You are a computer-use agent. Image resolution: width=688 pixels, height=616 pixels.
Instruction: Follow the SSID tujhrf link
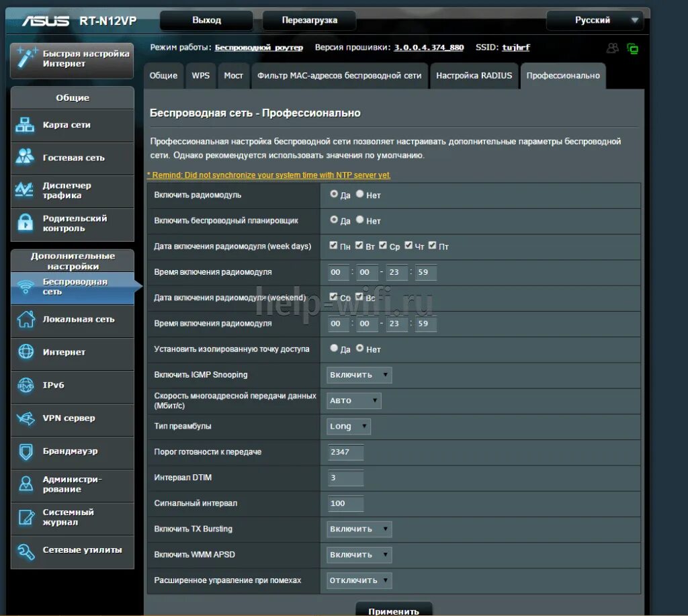tap(516, 48)
